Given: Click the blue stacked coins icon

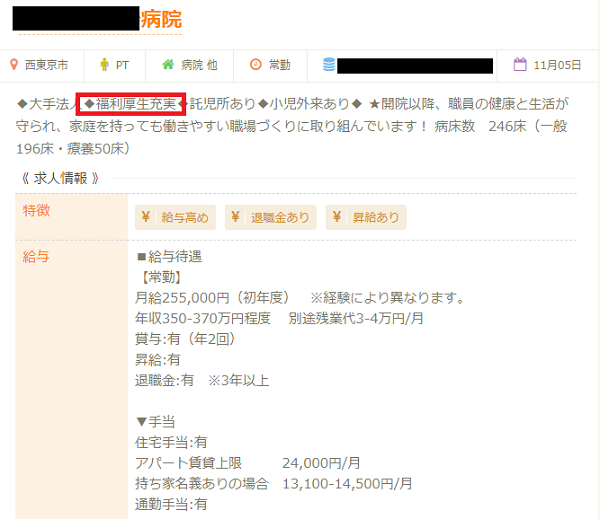Looking at the screenshot, I should coord(329,65).
